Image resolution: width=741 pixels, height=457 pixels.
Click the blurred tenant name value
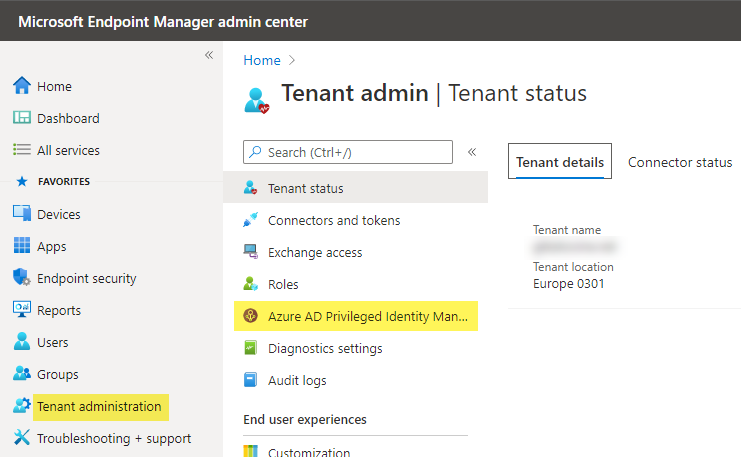[574, 247]
